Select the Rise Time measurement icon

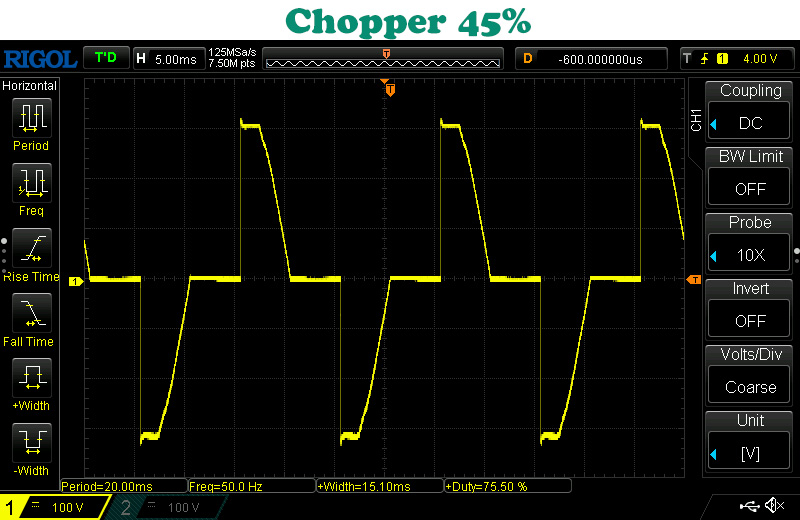pos(32,248)
